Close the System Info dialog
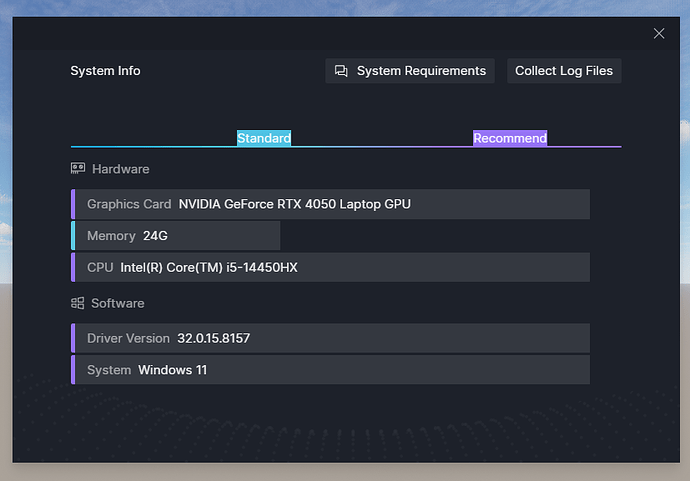690x481 pixels. tap(658, 33)
